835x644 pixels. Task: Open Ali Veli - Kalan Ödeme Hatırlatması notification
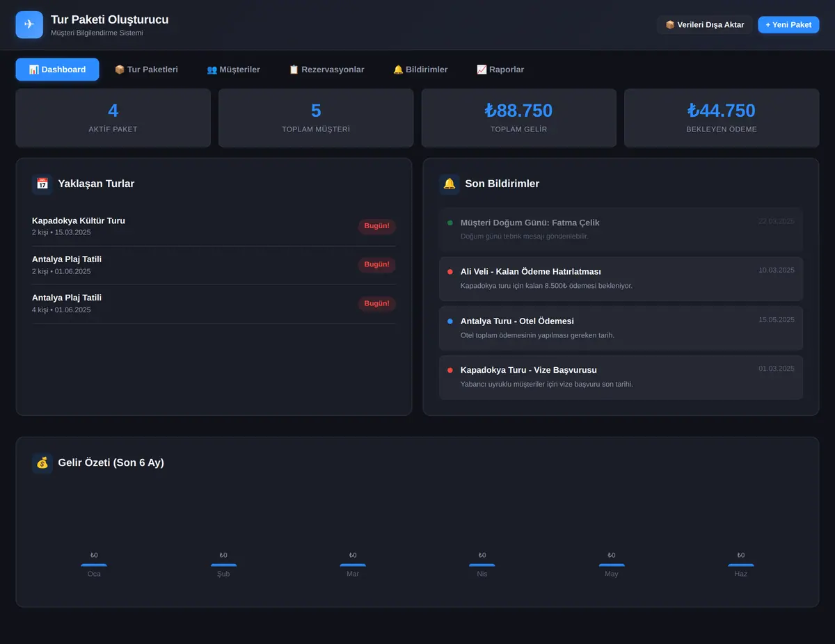(x=621, y=279)
